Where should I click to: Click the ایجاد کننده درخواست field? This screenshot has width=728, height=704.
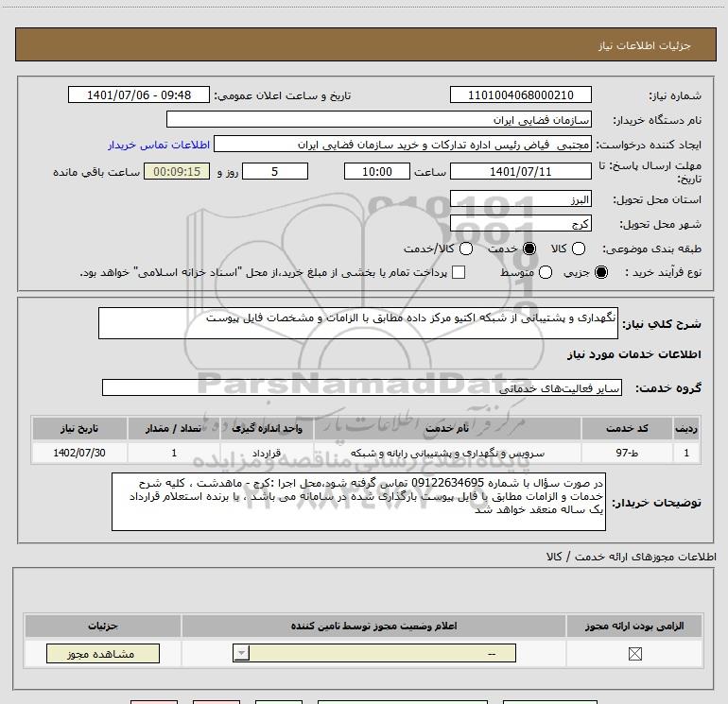tap(403, 145)
